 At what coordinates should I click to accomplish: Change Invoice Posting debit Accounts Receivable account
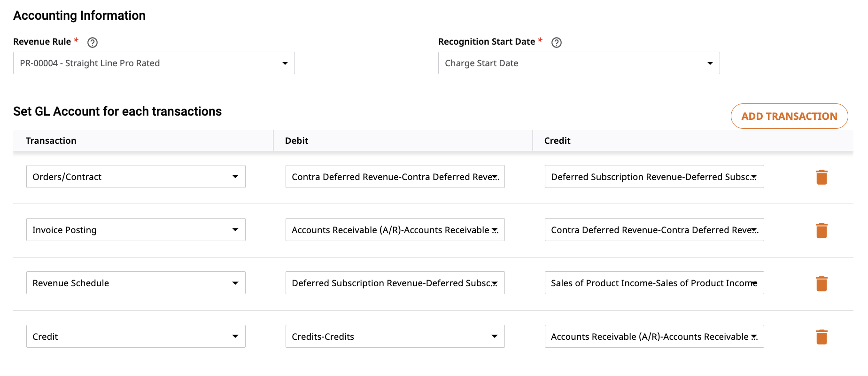(395, 230)
